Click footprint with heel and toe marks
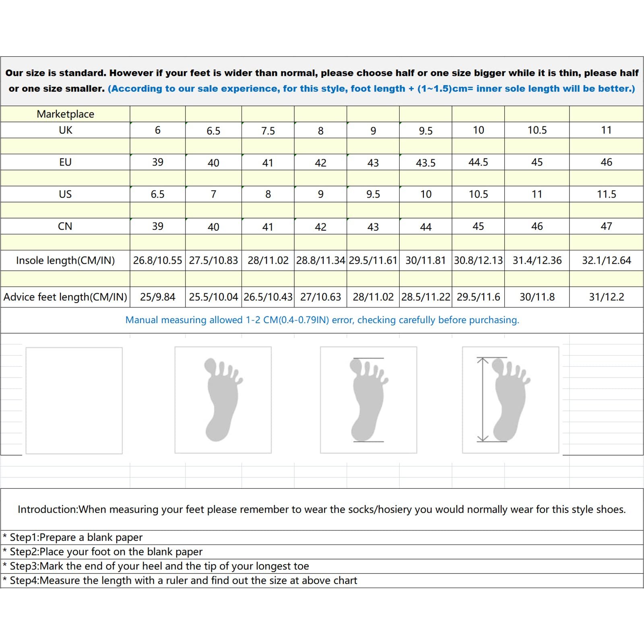The height and width of the screenshot is (644, 644). (x=369, y=400)
